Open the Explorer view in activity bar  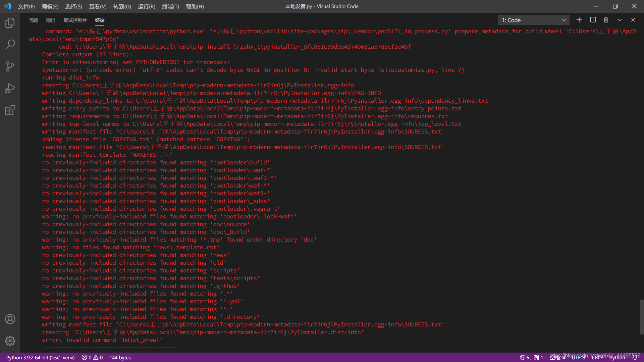10,23
